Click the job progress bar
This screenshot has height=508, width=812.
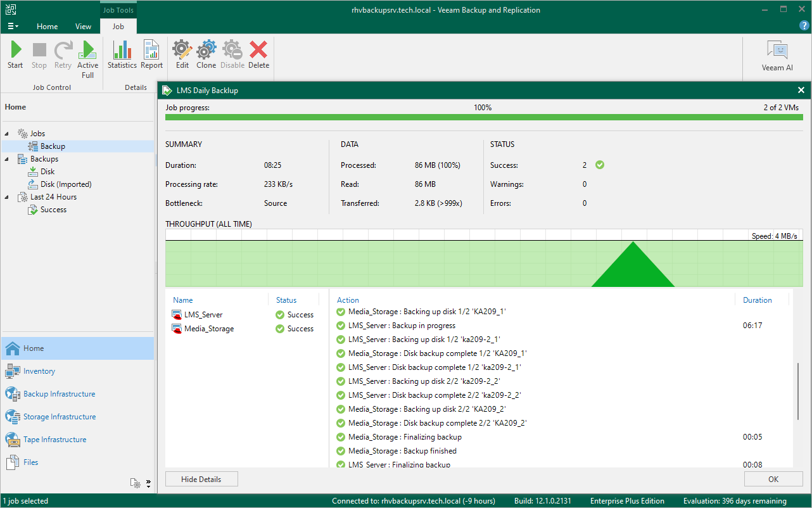[484, 117]
